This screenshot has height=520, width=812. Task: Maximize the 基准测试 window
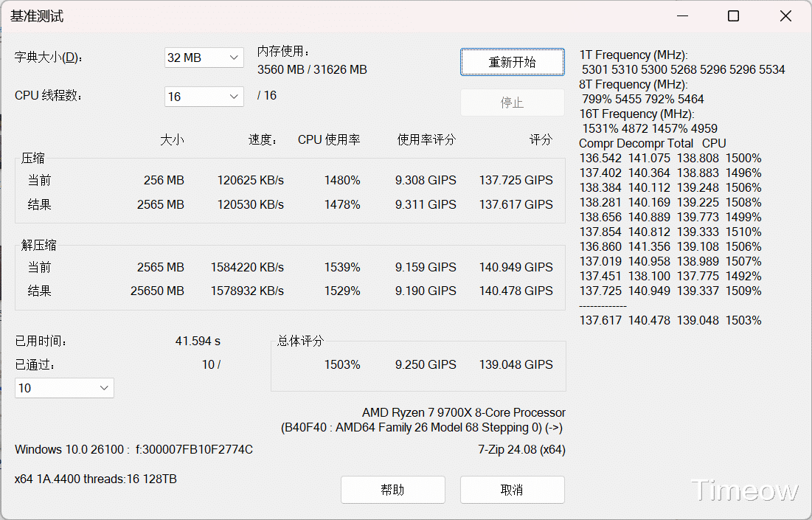[733, 16]
